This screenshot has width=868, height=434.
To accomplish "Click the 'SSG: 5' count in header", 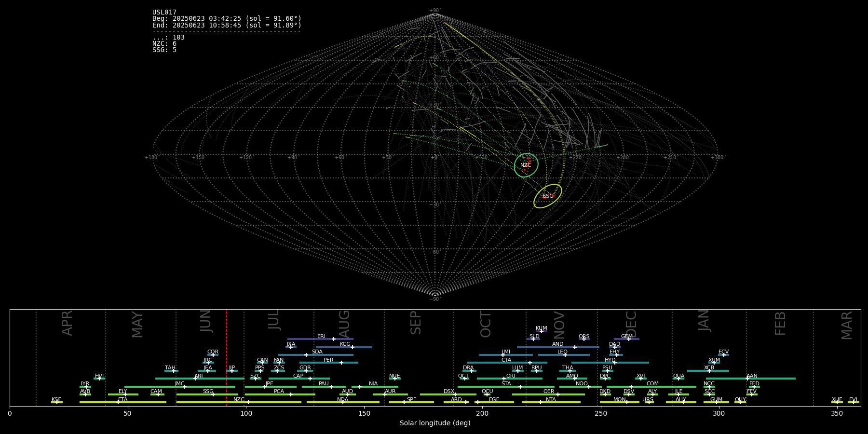I will pos(164,50).
